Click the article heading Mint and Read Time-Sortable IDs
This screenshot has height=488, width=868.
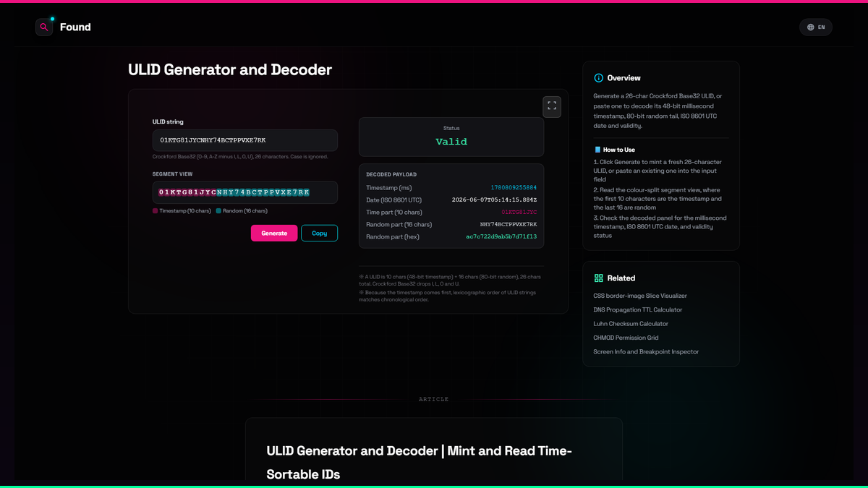[x=420, y=463]
